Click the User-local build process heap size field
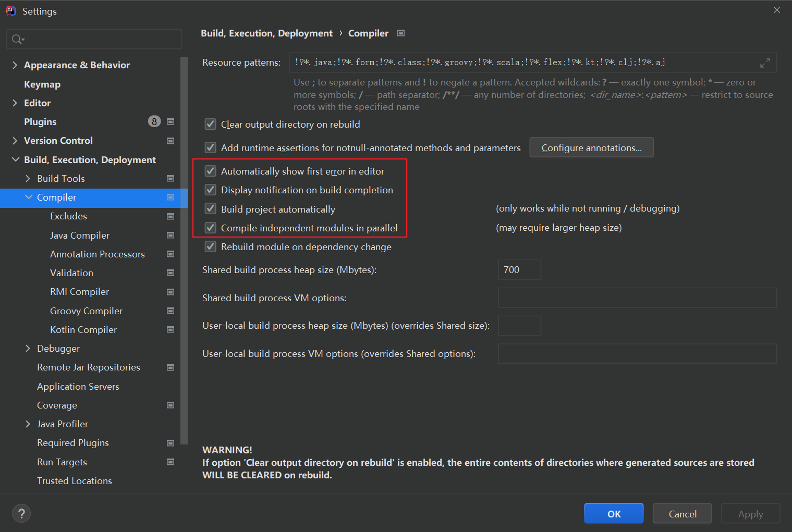 click(519, 326)
